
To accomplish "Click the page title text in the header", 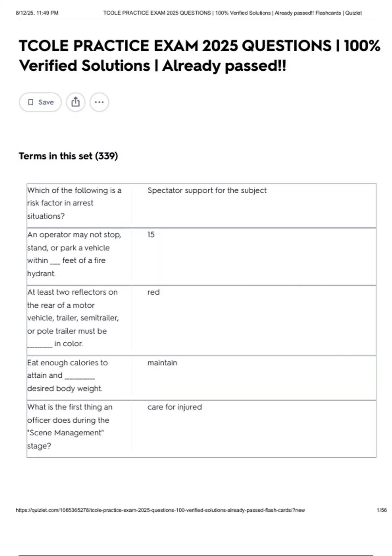I will click(232, 13).
